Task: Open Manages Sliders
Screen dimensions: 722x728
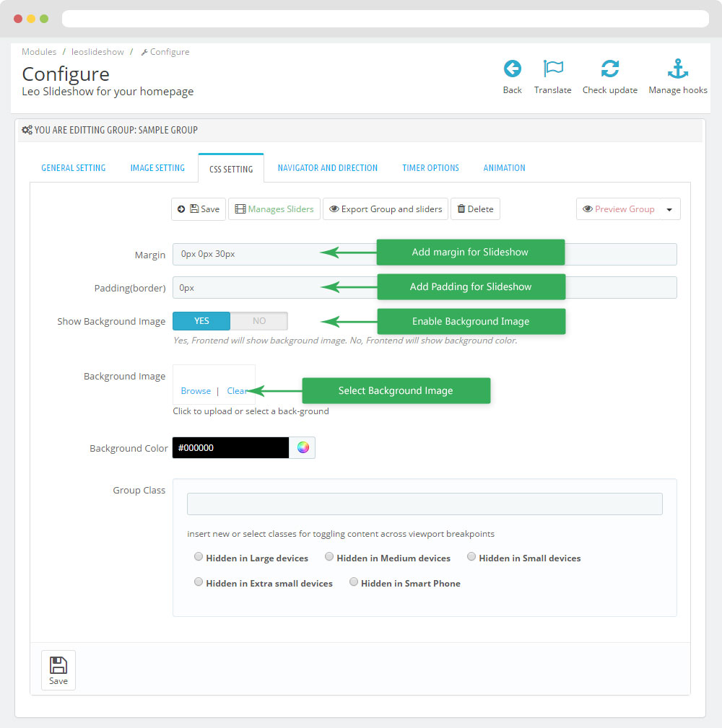Action: click(x=274, y=209)
